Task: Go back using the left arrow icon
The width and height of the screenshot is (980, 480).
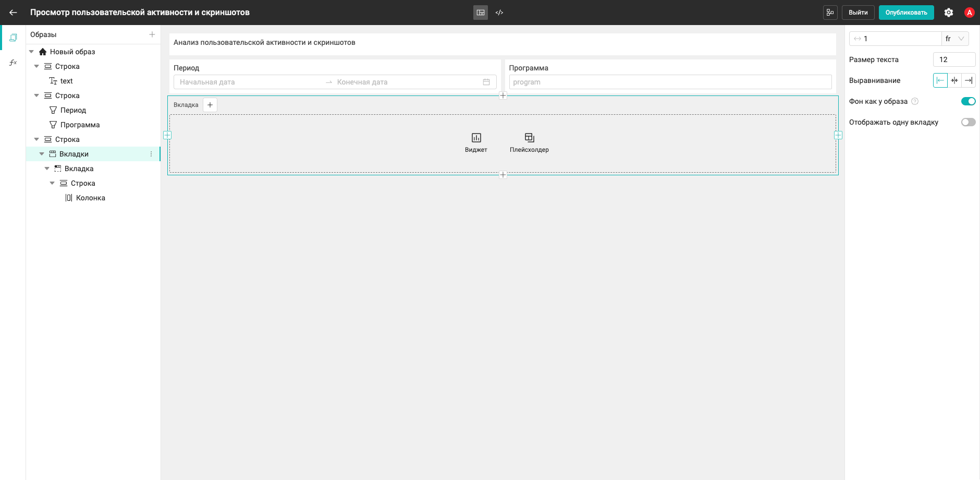Action: pyautogui.click(x=13, y=13)
